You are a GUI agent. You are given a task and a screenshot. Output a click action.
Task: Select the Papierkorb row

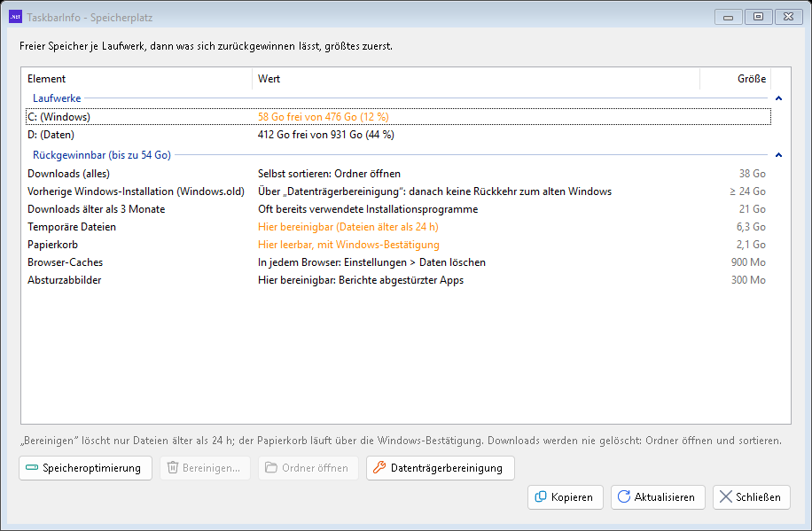398,245
